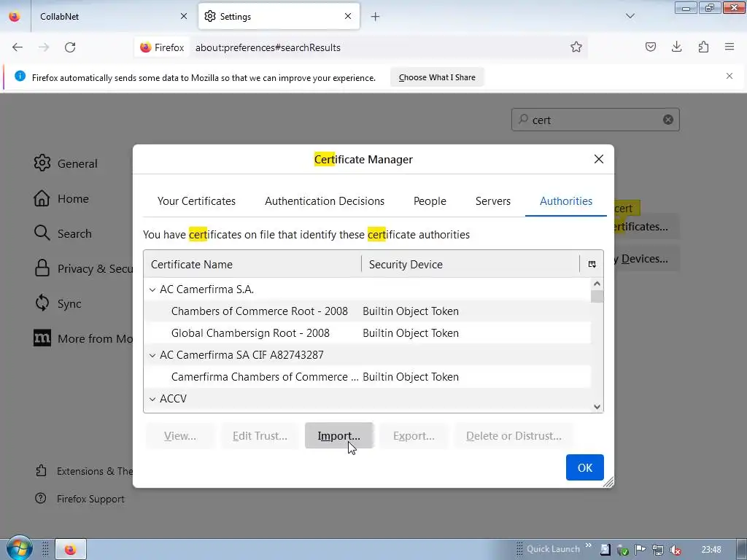Click the taskbar clock
This screenshot has width=747, height=560.
pos(711,550)
